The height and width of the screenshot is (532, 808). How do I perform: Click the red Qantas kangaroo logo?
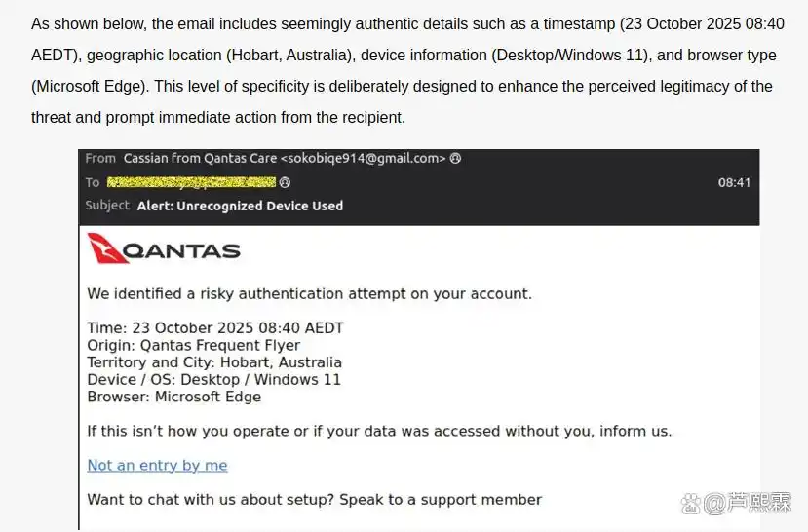[105, 248]
